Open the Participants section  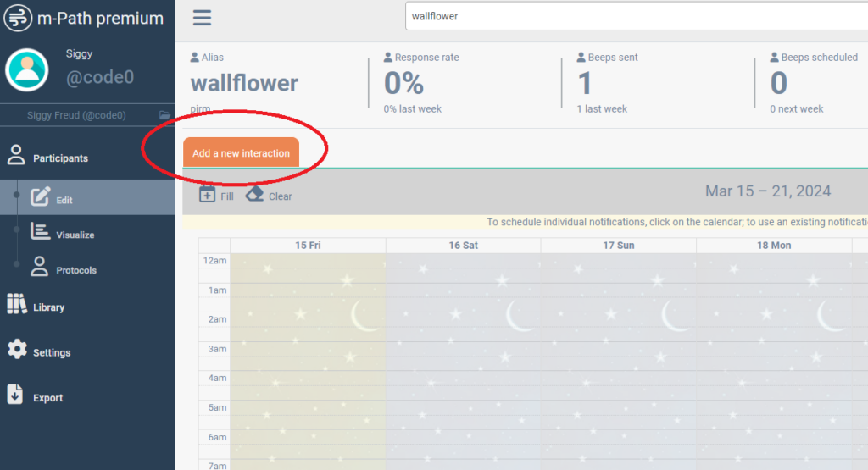[x=59, y=158]
